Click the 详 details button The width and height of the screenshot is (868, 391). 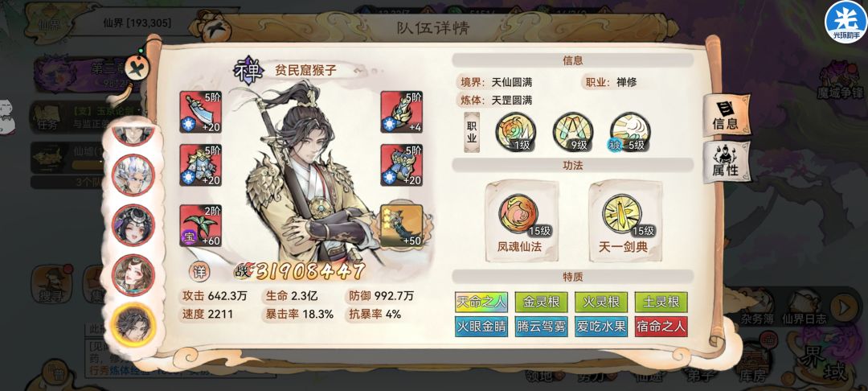click(x=199, y=270)
